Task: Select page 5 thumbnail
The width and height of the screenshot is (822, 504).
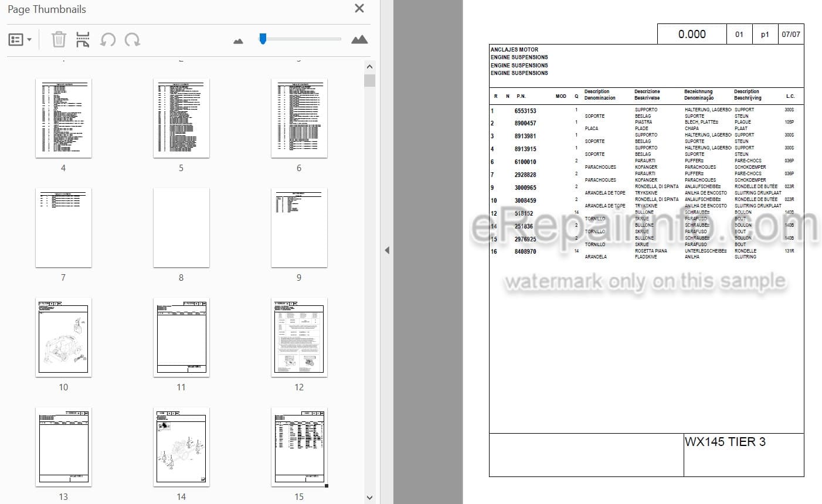Action: pos(181,118)
